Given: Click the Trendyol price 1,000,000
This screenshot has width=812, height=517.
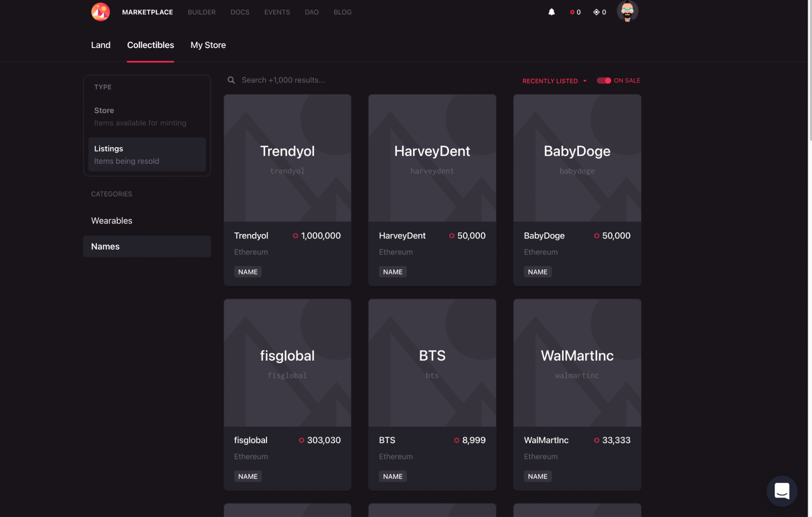Looking at the screenshot, I should 321,236.
